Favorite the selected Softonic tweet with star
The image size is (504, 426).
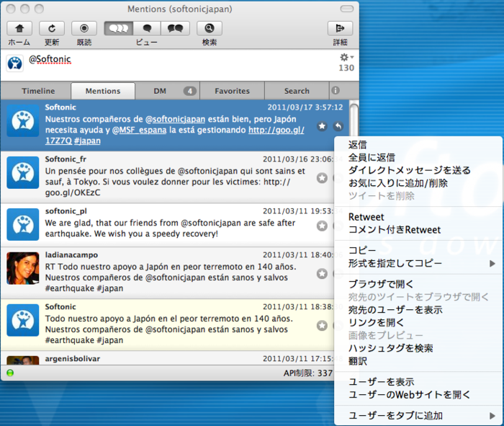coord(322,126)
